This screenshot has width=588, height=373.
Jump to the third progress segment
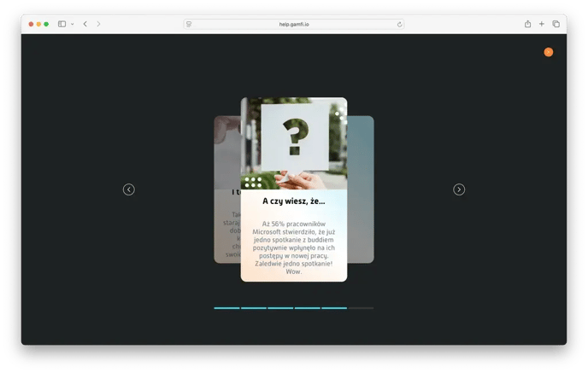click(x=280, y=307)
